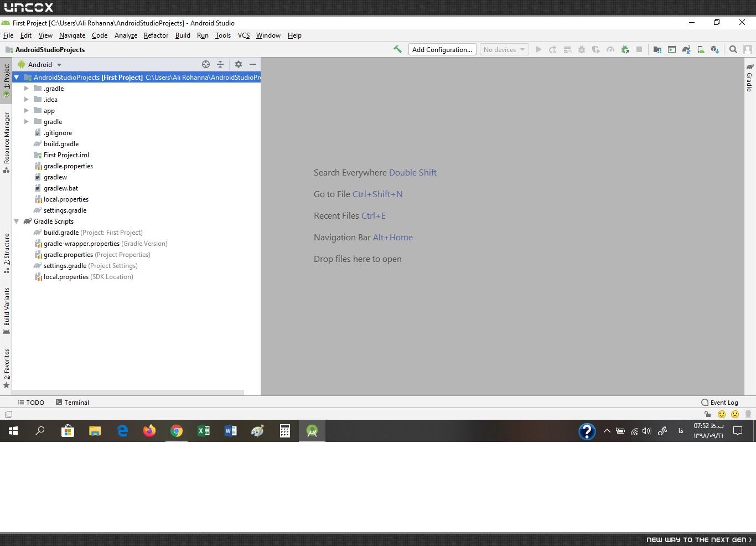Viewport: 756px width, 546px height.
Task: Click the Run play icon in toolbar
Action: 538,49
